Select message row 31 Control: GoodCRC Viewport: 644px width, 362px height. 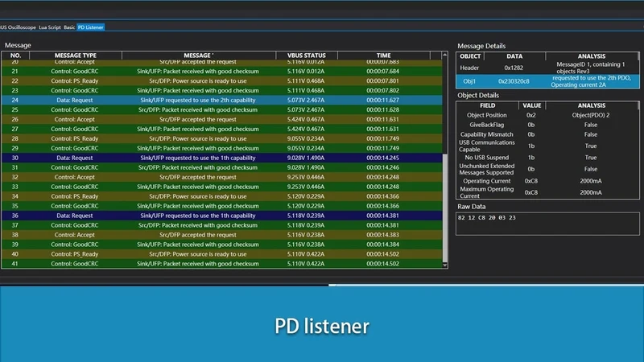pyautogui.click(x=222, y=168)
